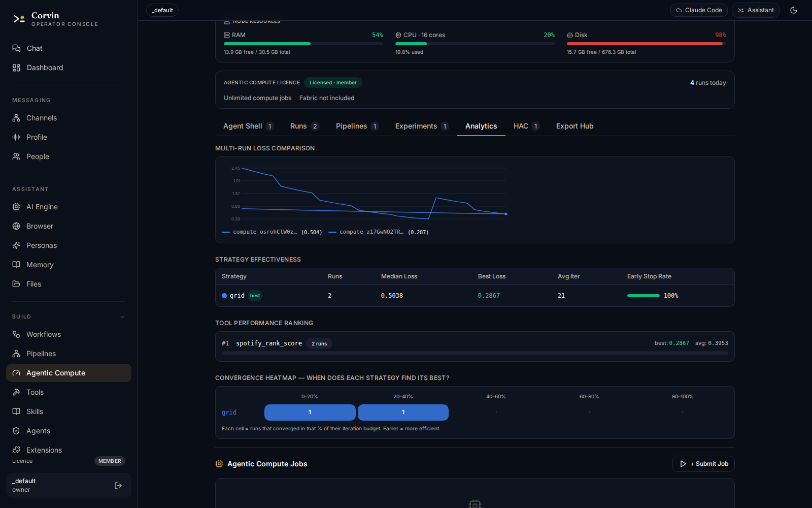Collapse the BUILD section chevron
The width and height of the screenshot is (812, 508).
(x=122, y=317)
